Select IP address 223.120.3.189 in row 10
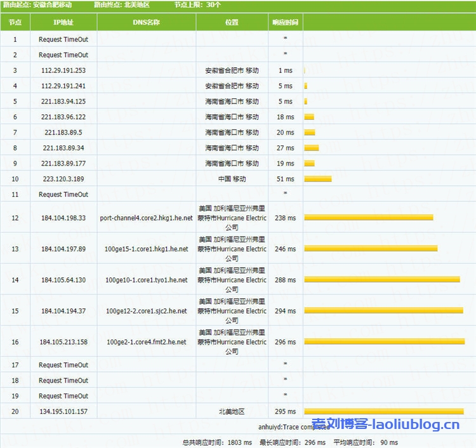The width and height of the screenshot is (476, 448). [63, 179]
